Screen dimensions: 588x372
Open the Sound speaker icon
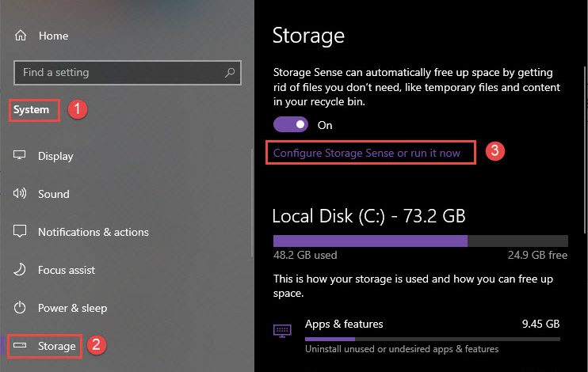point(20,194)
